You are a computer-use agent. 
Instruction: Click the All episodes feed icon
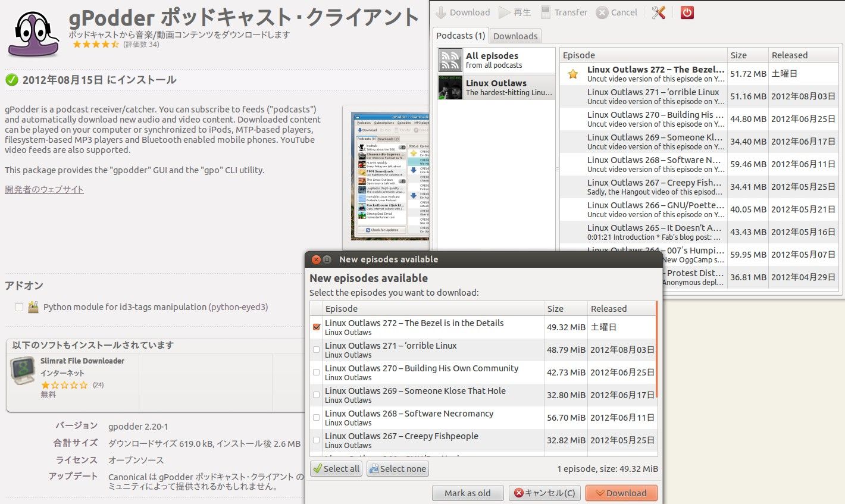[x=450, y=60]
